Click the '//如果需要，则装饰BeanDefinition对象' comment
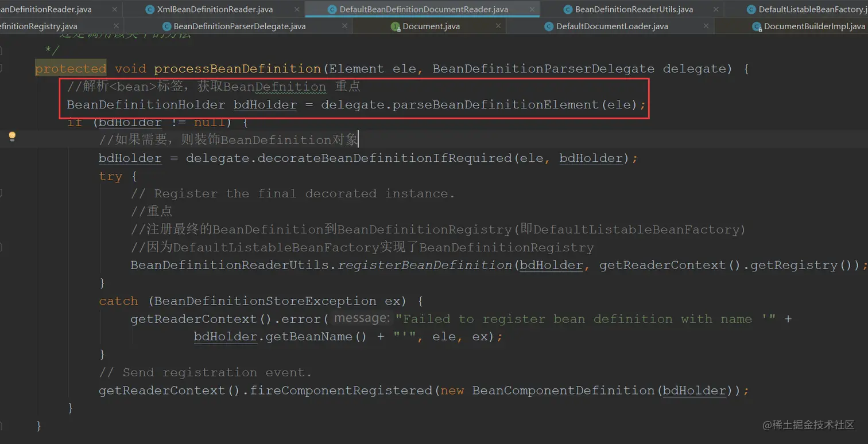Viewport: 868px width, 444px height. [228, 140]
